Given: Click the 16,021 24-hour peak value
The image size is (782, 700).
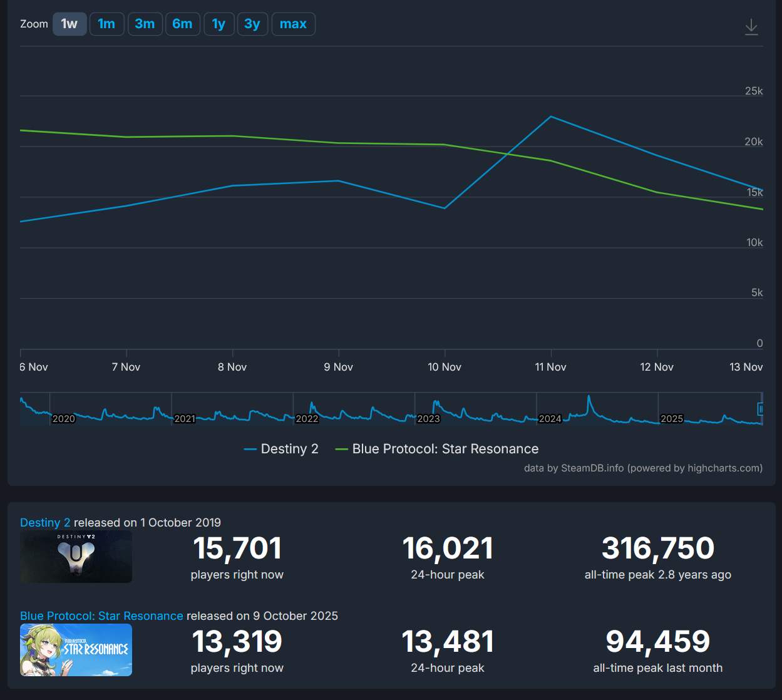Looking at the screenshot, I should coord(448,548).
